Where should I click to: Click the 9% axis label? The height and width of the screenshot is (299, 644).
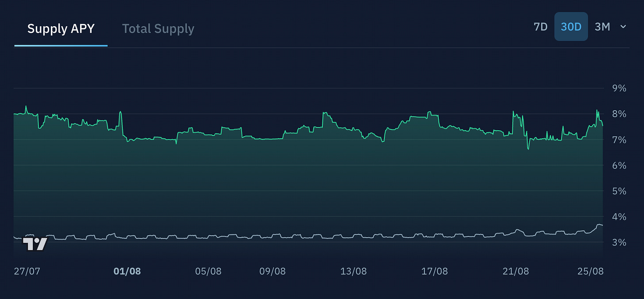coord(619,88)
